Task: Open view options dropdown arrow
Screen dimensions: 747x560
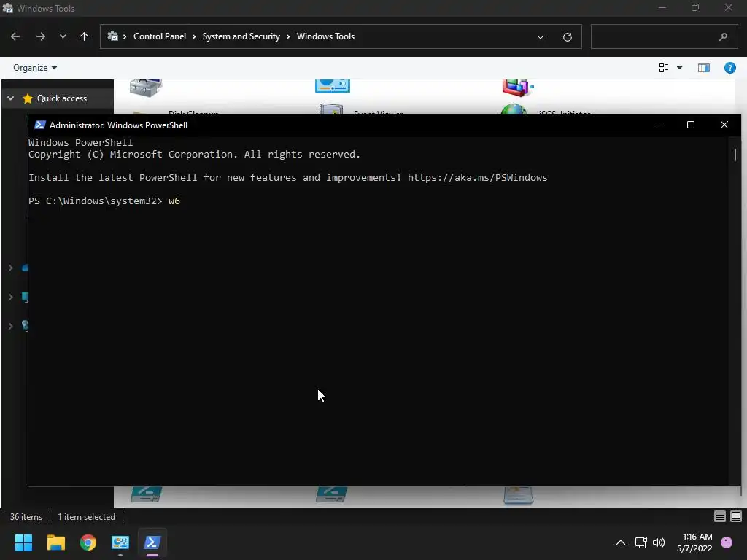Action: click(680, 68)
